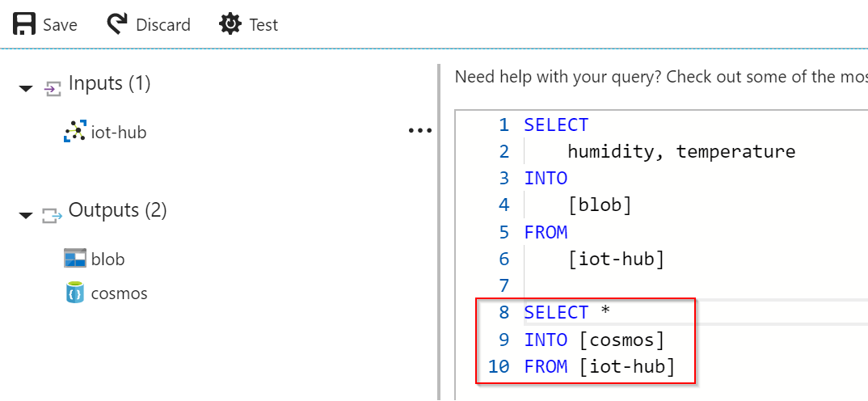Click the Save button label
Image resolution: width=868 pixels, height=401 pixels.
[61, 26]
